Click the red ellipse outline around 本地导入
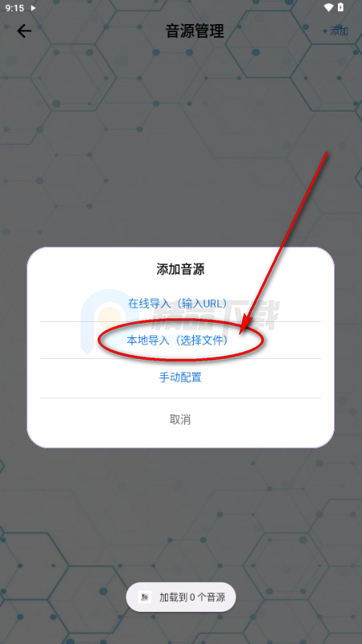362x644 pixels. (180, 341)
